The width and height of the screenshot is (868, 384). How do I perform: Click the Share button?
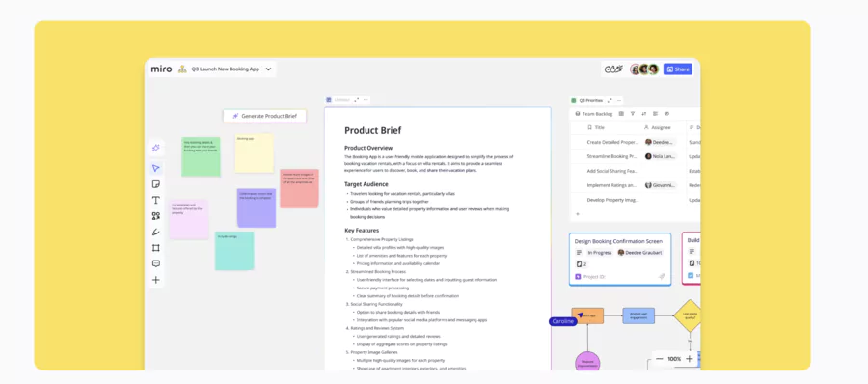[x=678, y=69]
